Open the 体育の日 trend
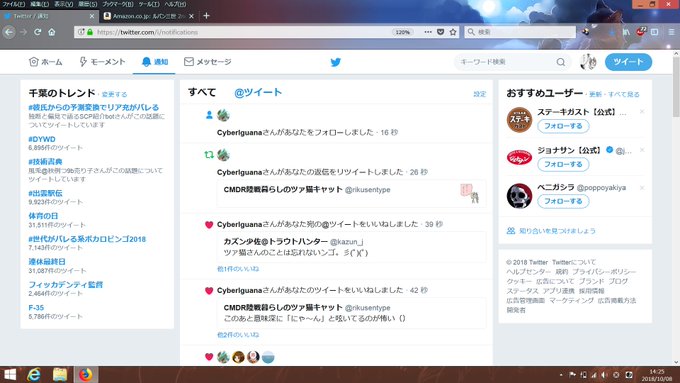The width and height of the screenshot is (680, 383). point(43,216)
